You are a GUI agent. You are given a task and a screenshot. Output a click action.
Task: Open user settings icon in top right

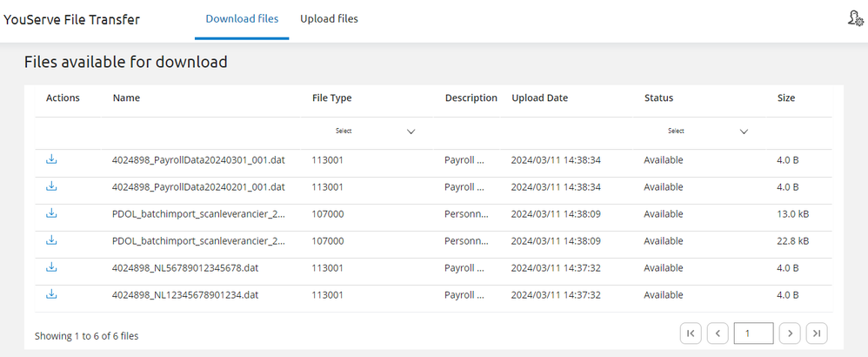[x=855, y=18]
